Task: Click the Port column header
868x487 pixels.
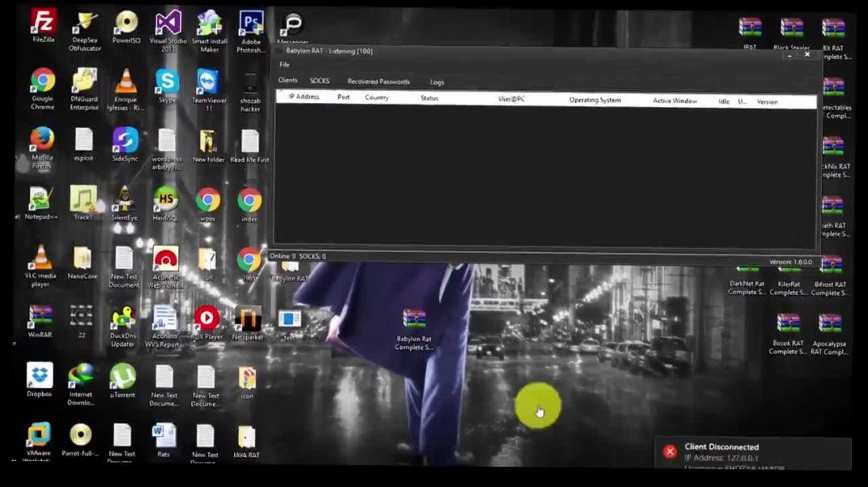Action: [x=343, y=98]
